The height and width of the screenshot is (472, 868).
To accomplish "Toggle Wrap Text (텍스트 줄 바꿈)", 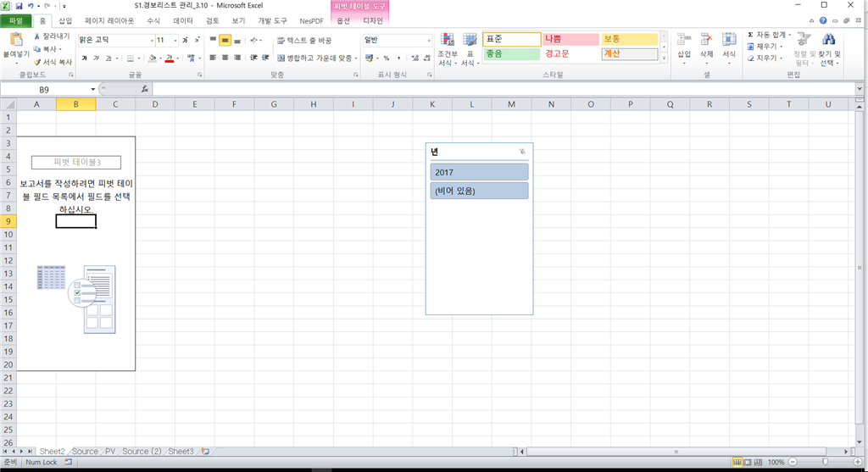I will pos(304,41).
